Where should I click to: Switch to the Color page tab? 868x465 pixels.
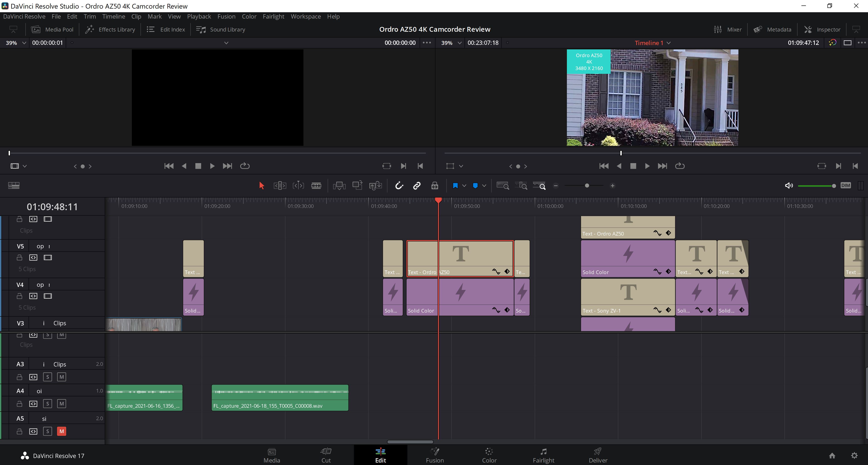click(489, 455)
